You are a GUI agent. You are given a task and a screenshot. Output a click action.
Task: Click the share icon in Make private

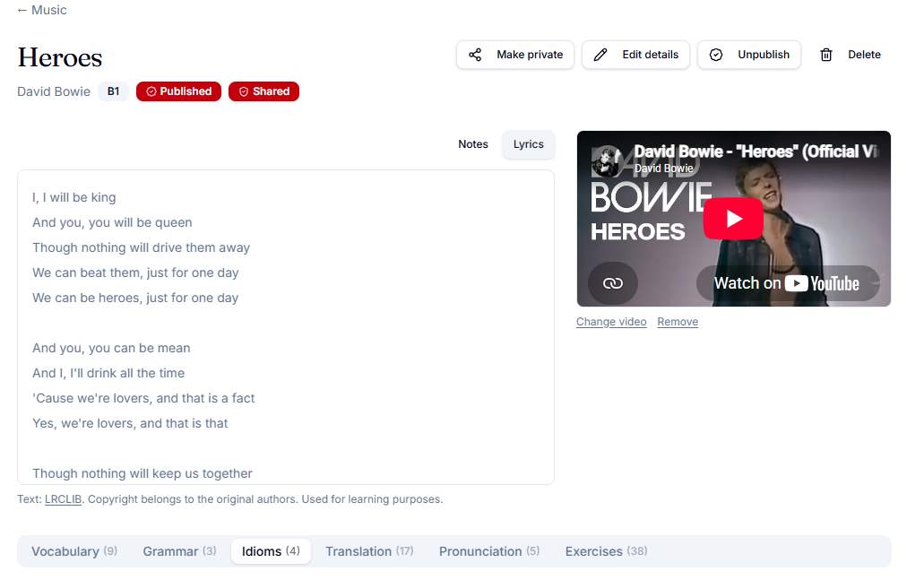[475, 55]
